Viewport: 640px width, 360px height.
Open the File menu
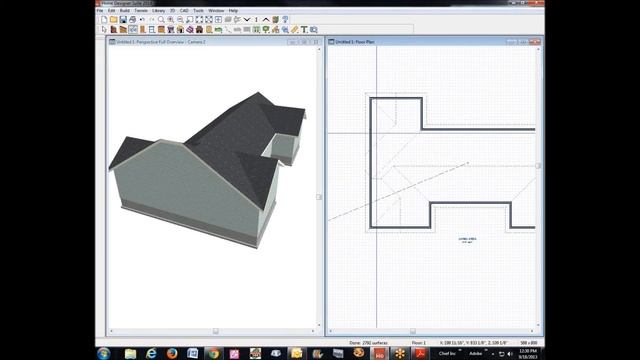pos(100,11)
